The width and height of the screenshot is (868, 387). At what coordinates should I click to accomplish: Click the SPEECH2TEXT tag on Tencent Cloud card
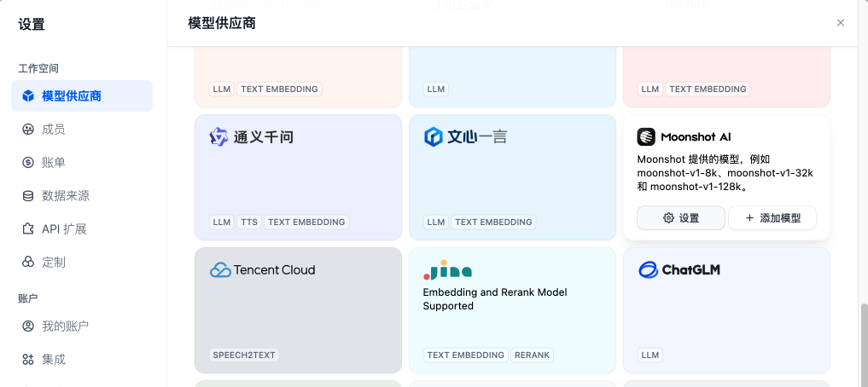[244, 355]
